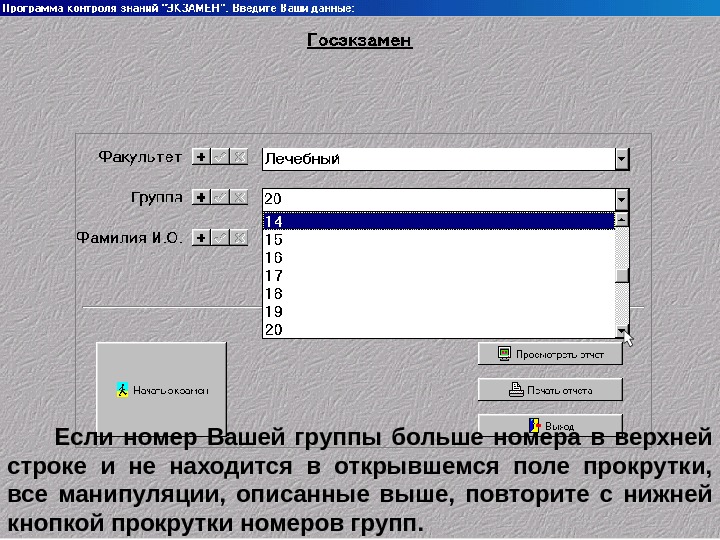Select group 20 in the dropdown list
Viewport: 720px width, 540px height.
439,329
